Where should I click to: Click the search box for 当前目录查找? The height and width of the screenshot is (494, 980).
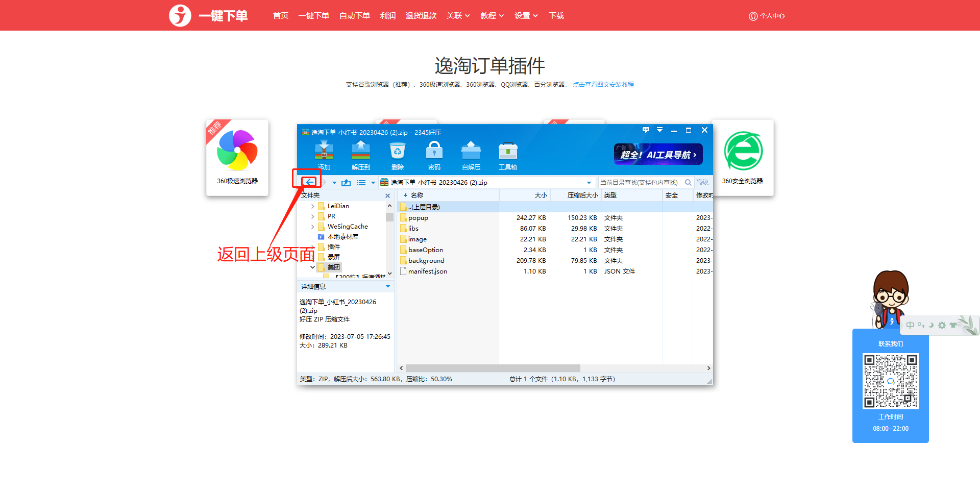click(640, 183)
